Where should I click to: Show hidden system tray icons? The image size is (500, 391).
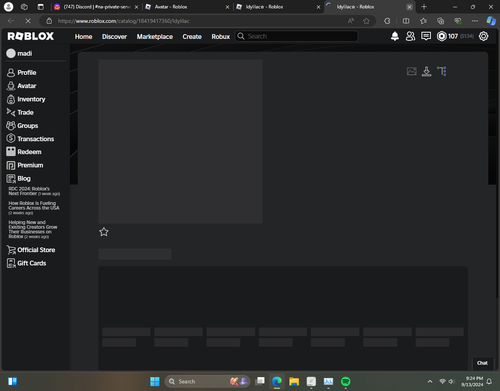pyautogui.click(x=430, y=381)
